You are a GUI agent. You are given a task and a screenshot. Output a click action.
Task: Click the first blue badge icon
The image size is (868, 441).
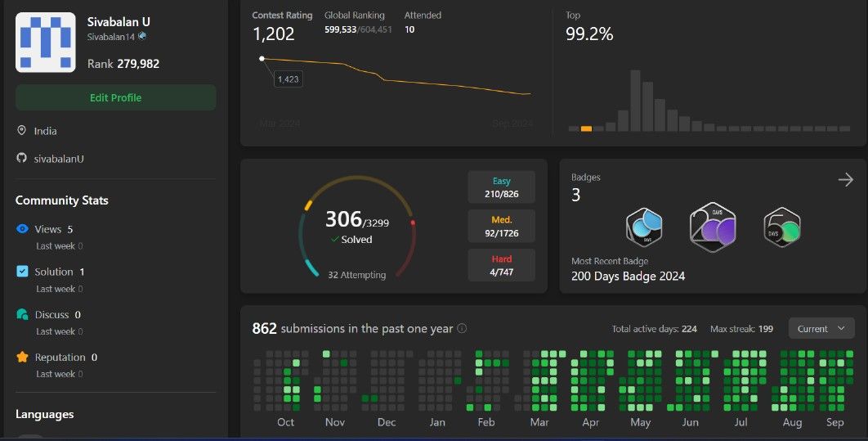(x=644, y=227)
